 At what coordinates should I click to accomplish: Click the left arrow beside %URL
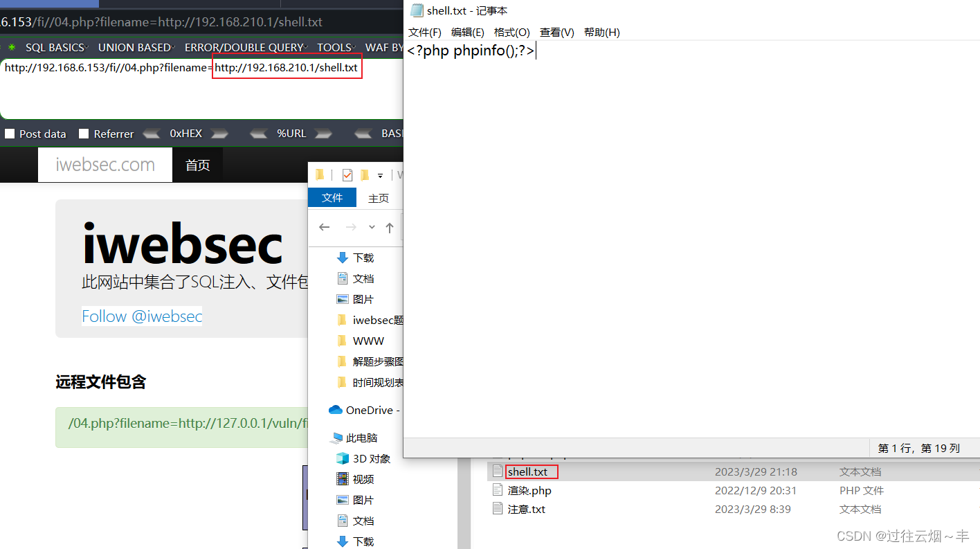[x=259, y=134]
